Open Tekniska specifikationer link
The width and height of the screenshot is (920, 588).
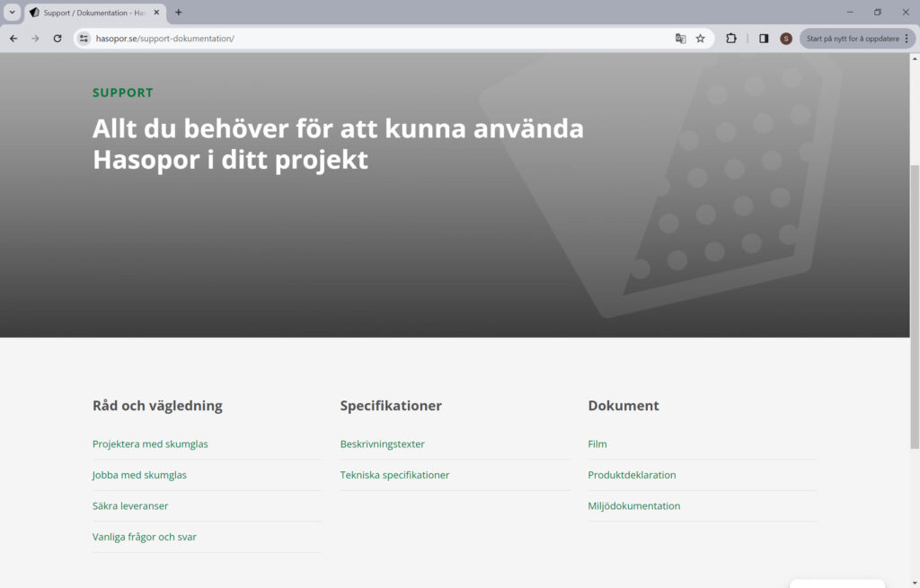point(395,475)
